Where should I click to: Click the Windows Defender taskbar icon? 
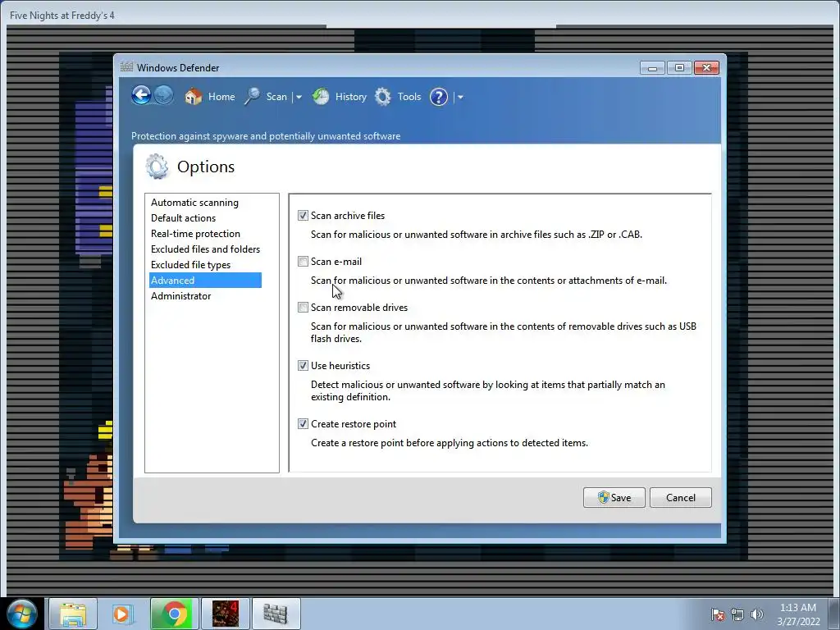pyautogui.click(x=276, y=614)
